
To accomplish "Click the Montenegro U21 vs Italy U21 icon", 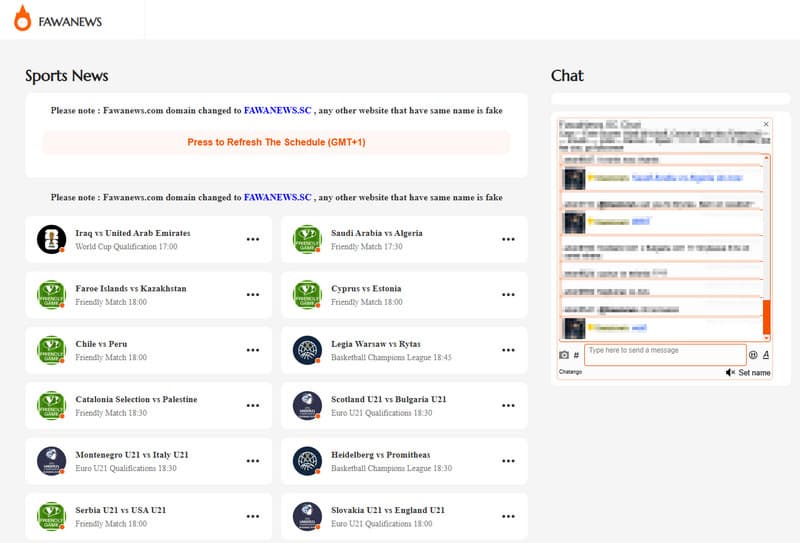I will click(51, 461).
